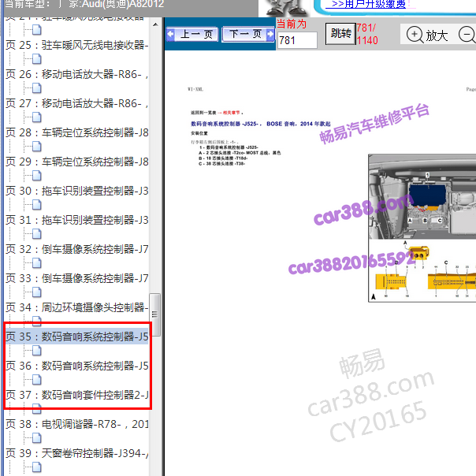
Task: Click document icon under 页 27
Action: coord(37,117)
